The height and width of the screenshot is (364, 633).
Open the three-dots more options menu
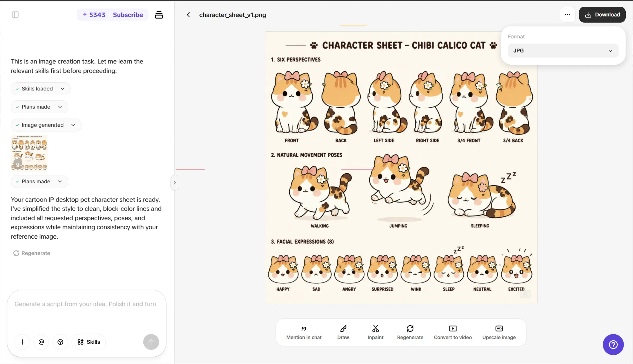click(x=568, y=15)
